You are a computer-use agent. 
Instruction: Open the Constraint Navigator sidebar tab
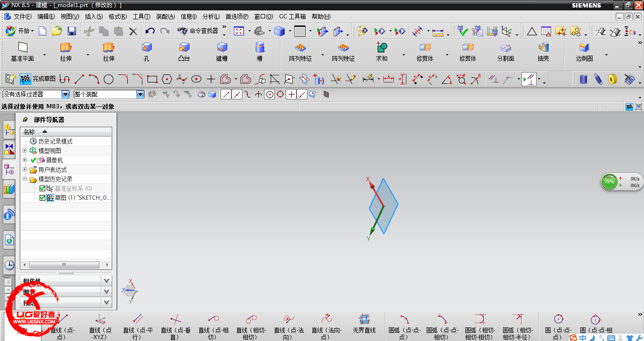coord(9,149)
